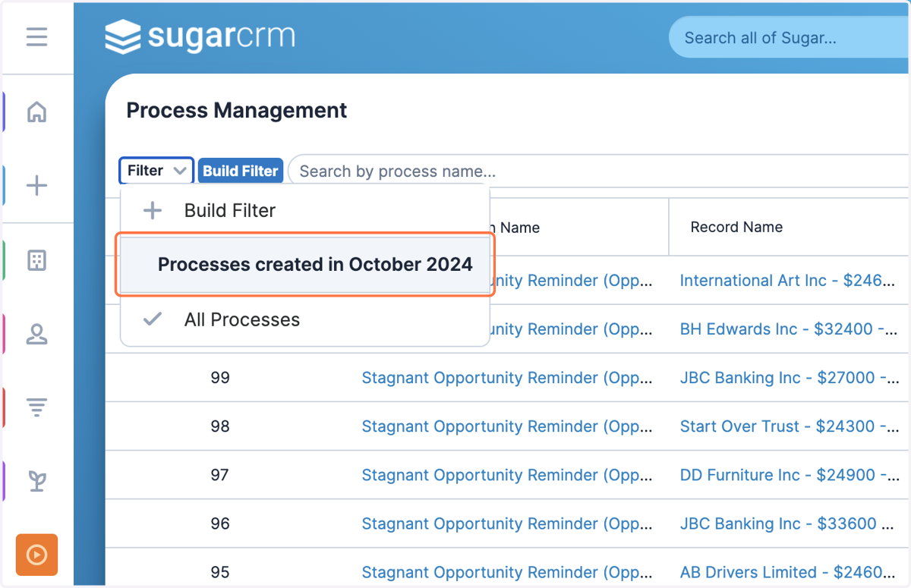This screenshot has height=588, width=911.
Task: Open JBC Banking Inc $33600 record
Action: pos(787,524)
